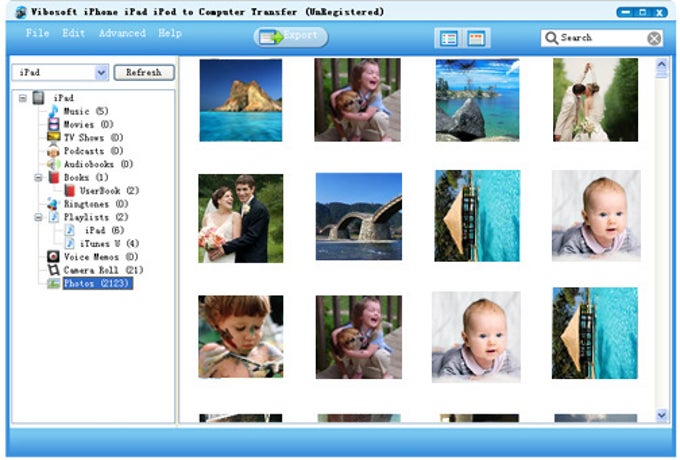Select TV Shows (0) category
The width and height of the screenshot is (680, 460).
(x=93, y=137)
